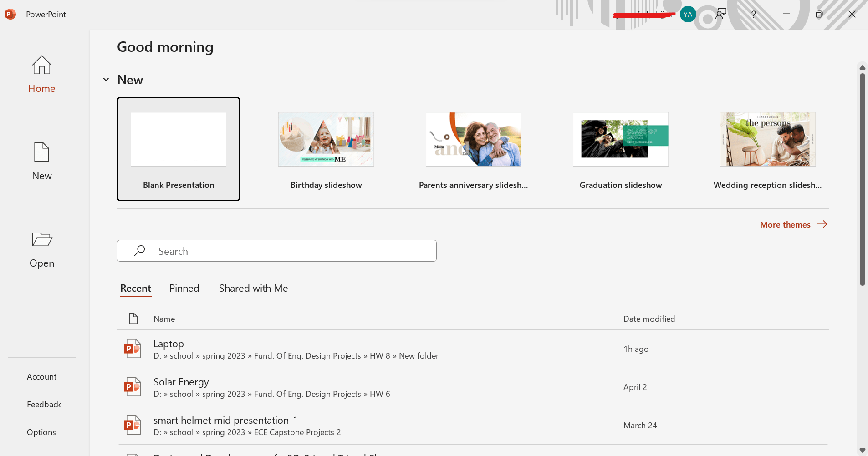The image size is (868, 456).
Task: Click into the Search field
Action: (277, 251)
